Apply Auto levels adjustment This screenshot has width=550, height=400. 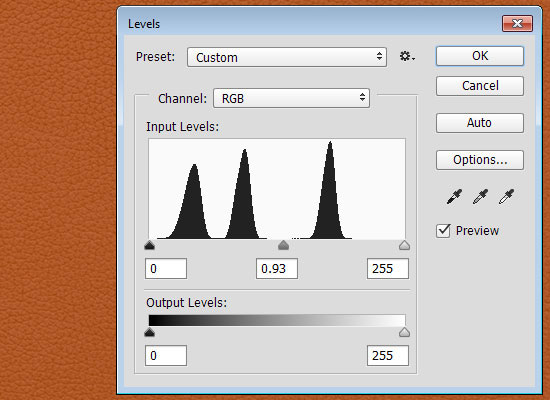[480, 123]
